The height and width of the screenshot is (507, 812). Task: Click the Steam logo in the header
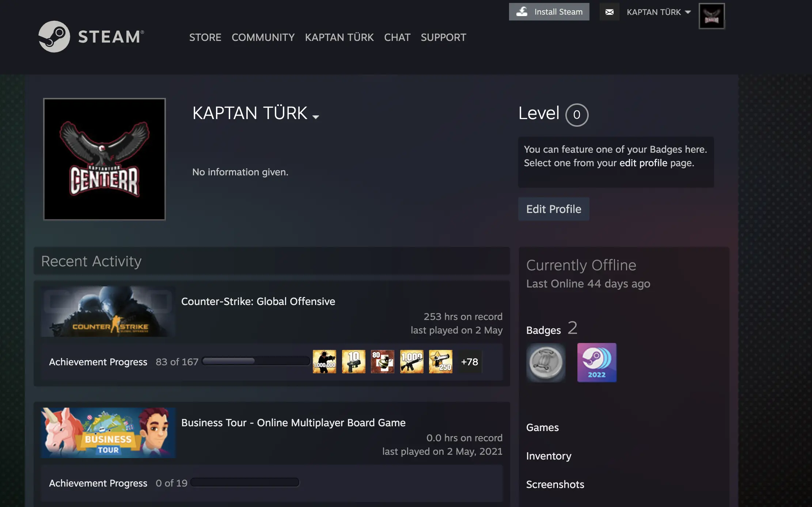coord(91,37)
